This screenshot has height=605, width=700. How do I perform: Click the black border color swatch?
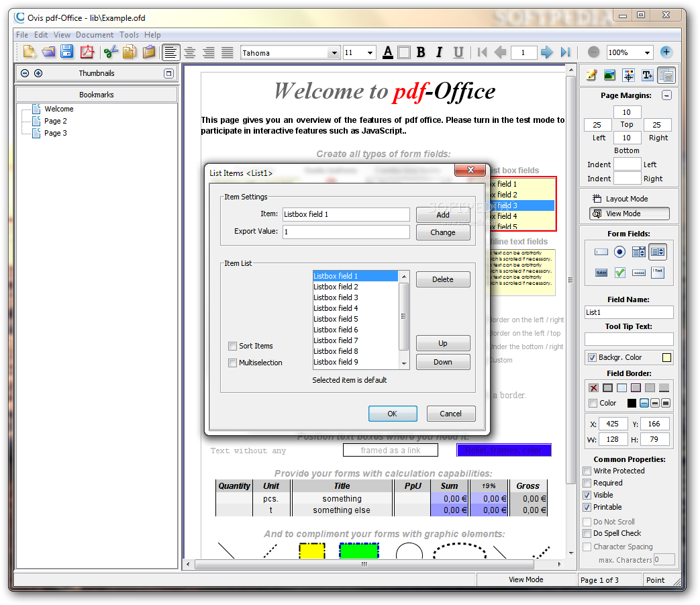(632, 403)
